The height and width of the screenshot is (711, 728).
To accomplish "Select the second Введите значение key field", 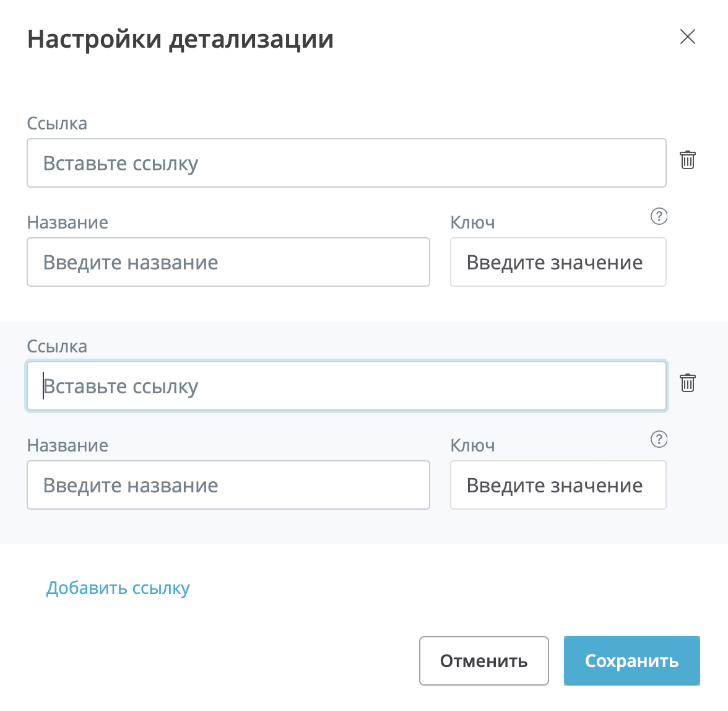I will coord(558,486).
